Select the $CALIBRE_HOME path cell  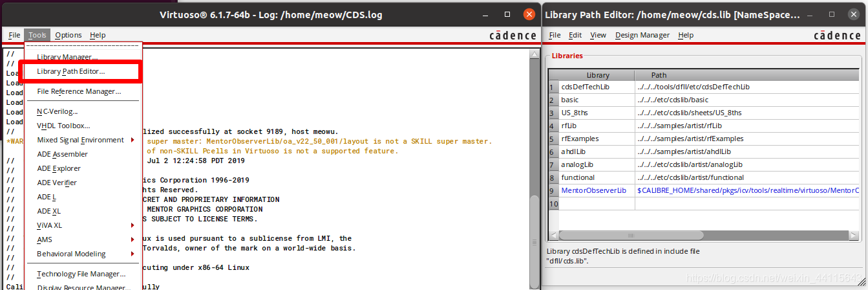point(747,190)
